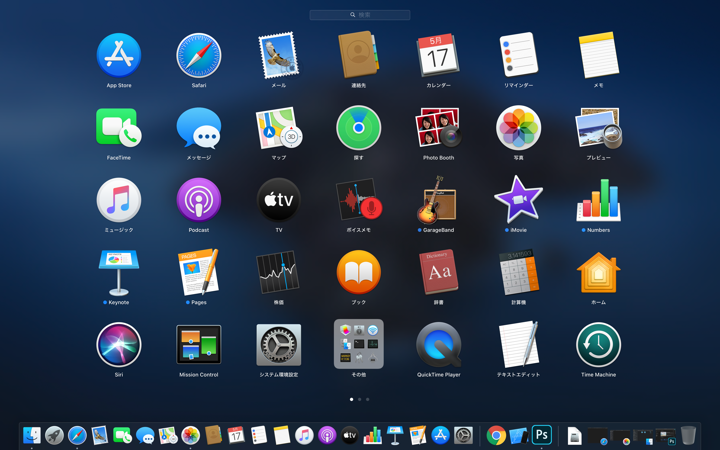Screen dimensions: 720x450
Task: Open Photos from the Dock
Action: (191, 435)
